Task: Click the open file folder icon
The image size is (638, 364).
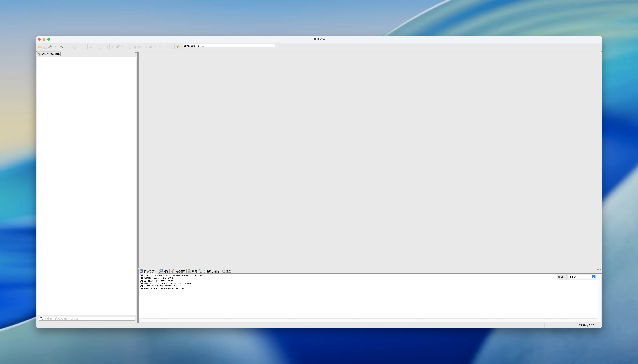Action: (40, 47)
